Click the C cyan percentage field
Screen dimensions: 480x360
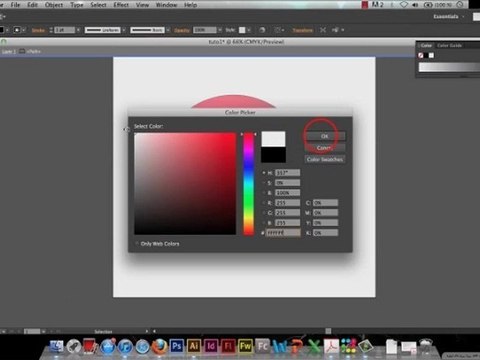[325, 203]
